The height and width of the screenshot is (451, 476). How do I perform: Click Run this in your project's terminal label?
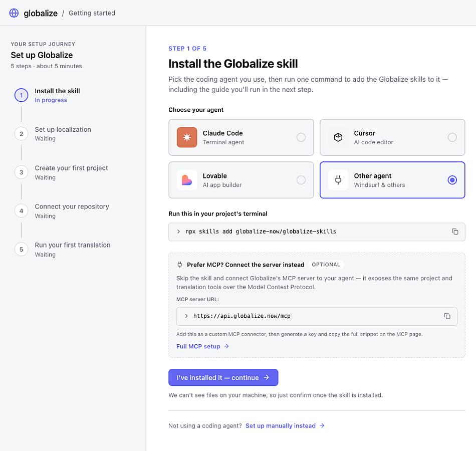coord(218,214)
